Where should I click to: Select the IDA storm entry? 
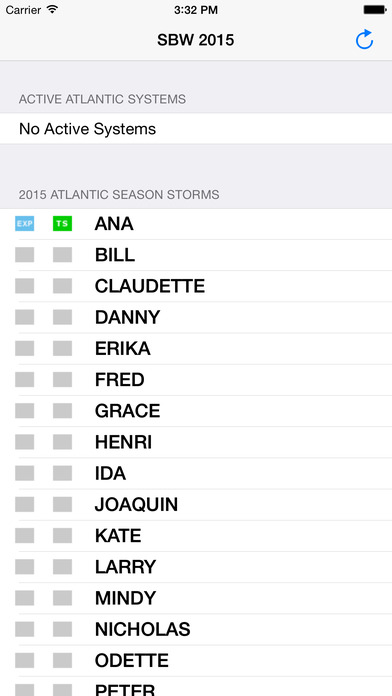(196, 474)
